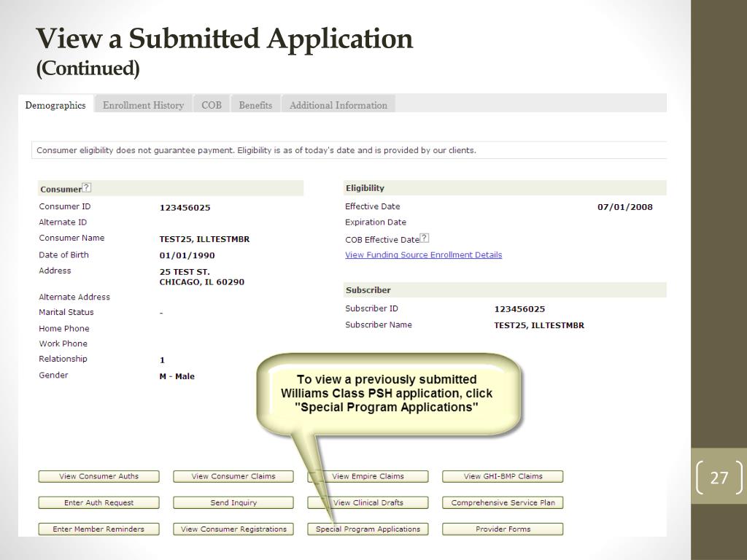
Task: Open the Comprehensive Service Plan
Action: tap(503, 503)
